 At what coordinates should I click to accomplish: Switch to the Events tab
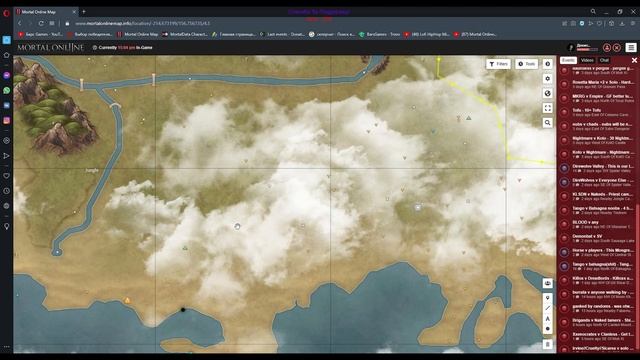568,60
